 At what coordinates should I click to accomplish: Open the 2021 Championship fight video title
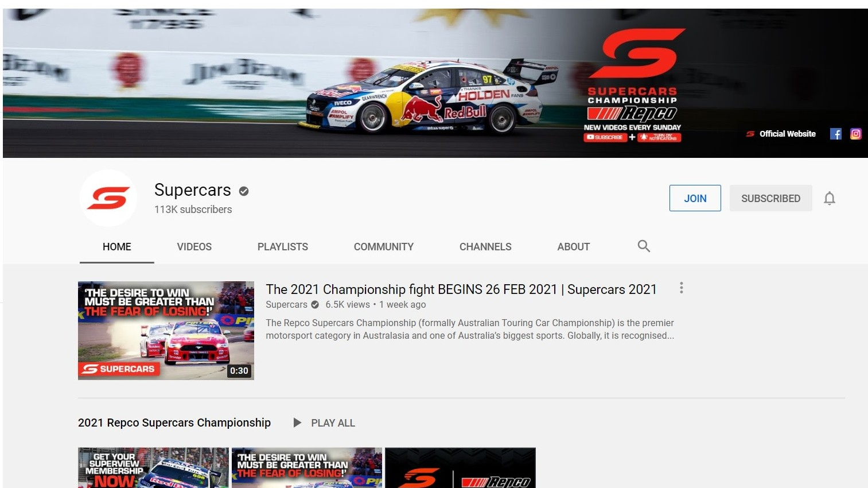(x=461, y=289)
